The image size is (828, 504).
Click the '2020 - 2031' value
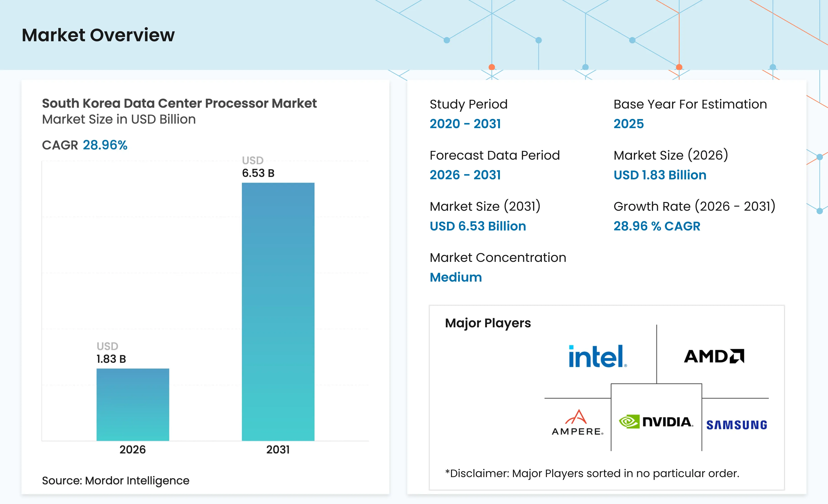coord(465,124)
